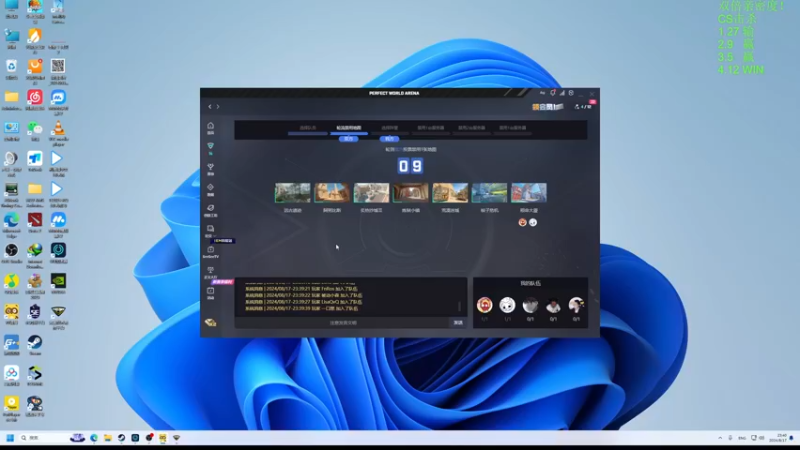This screenshot has width=800, height=450.
Task: Open WeChat desktop shortcut
Action: point(35,131)
